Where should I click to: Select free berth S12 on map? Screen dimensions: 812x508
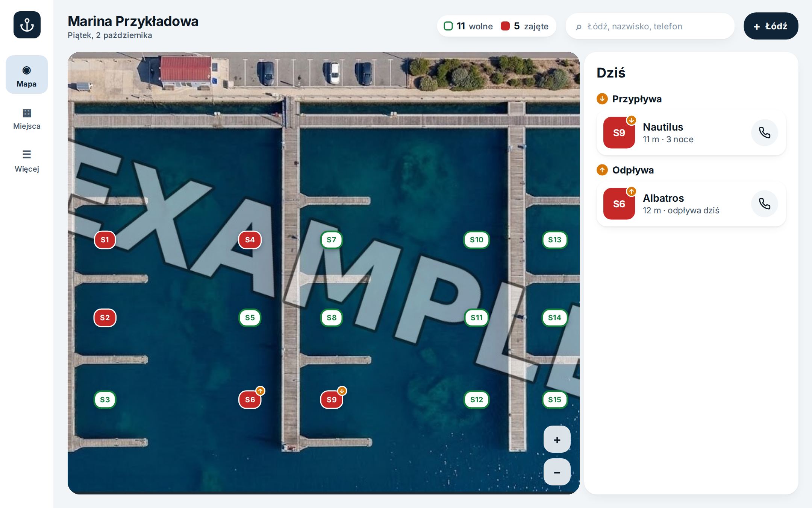[476, 400]
